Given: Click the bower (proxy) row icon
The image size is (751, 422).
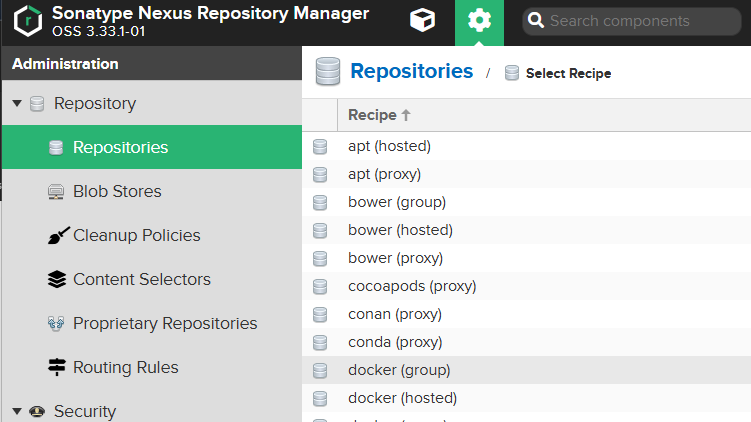Looking at the screenshot, I should pyautogui.click(x=320, y=259).
